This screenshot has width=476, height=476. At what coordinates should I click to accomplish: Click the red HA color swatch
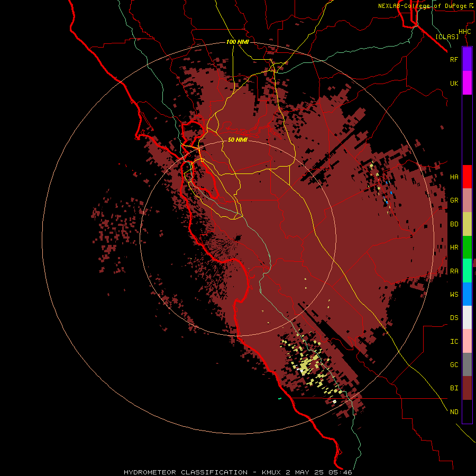467,177
